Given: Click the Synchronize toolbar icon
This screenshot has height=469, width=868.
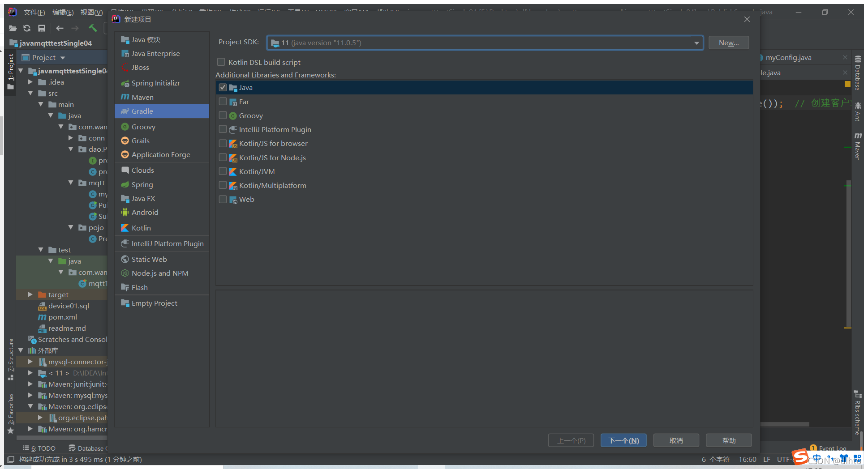Looking at the screenshot, I should (x=27, y=28).
